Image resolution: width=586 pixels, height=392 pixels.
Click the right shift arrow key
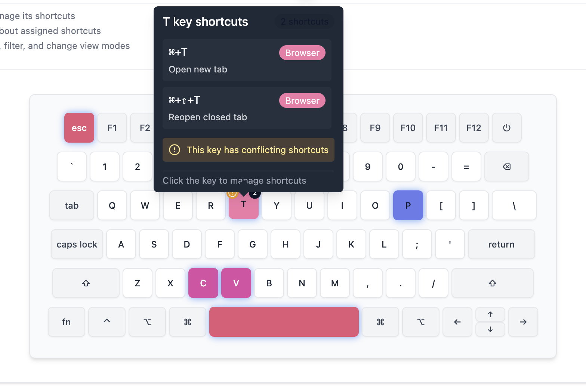point(492,283)
